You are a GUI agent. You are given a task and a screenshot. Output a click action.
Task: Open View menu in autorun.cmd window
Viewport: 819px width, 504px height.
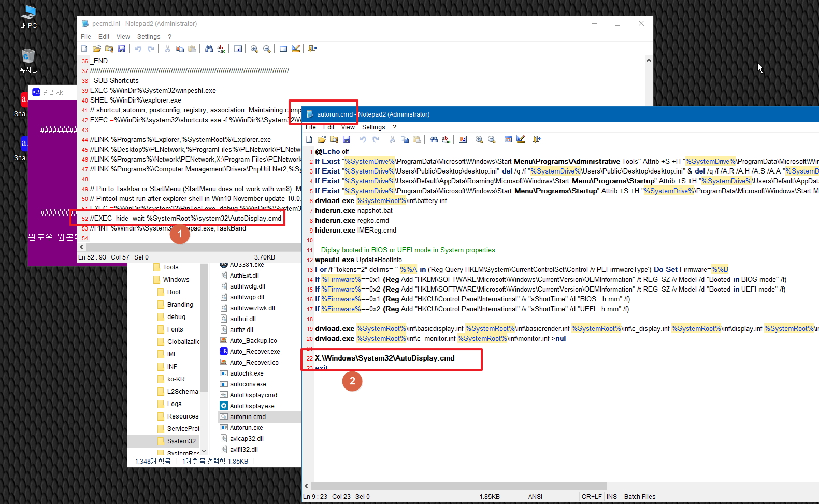tap(348, 127)
